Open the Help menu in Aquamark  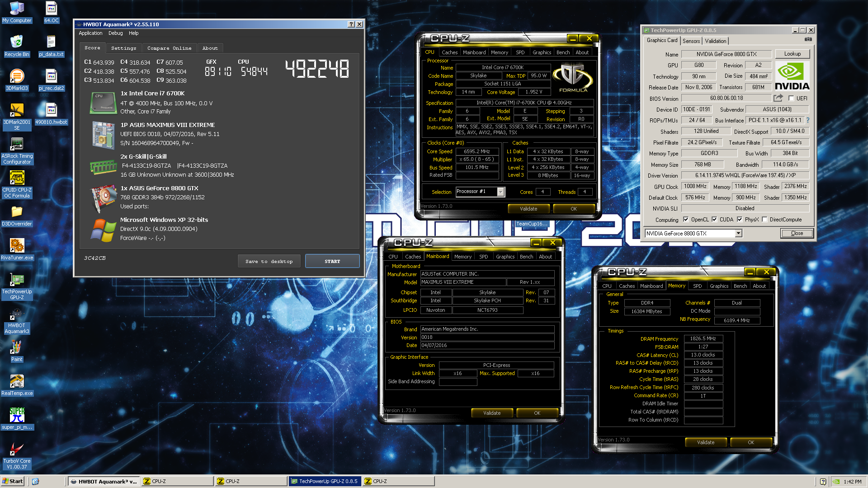(x=134, y=33)
